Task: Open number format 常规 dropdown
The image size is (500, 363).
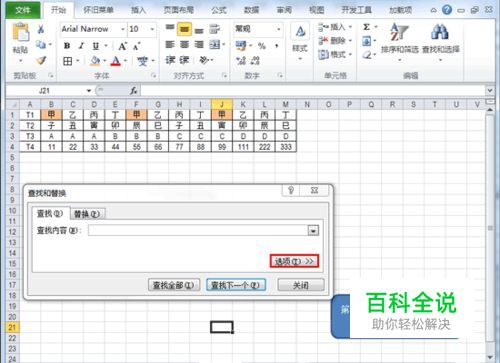Action: (279, 29)
